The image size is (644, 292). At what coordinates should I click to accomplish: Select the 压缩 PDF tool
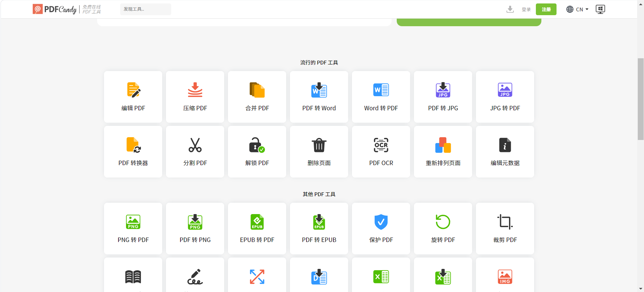[195, 97]
